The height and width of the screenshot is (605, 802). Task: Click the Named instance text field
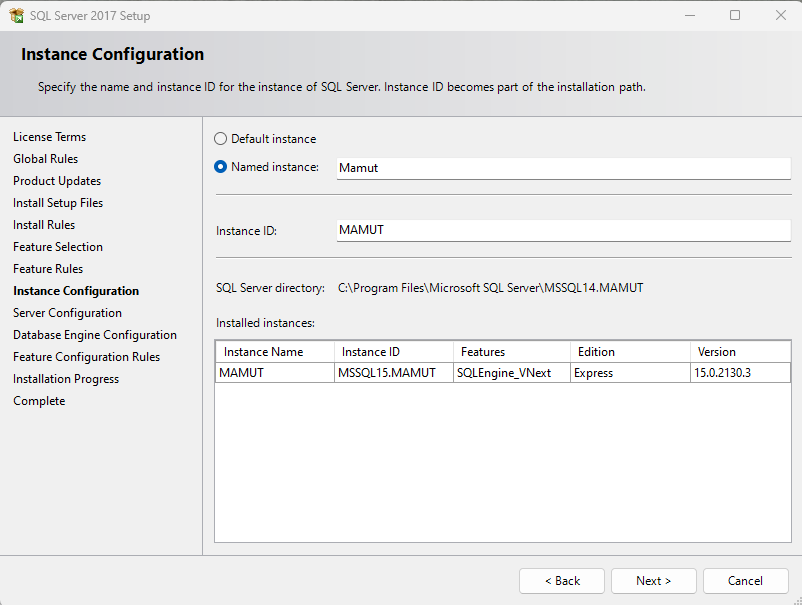point(564,168)
